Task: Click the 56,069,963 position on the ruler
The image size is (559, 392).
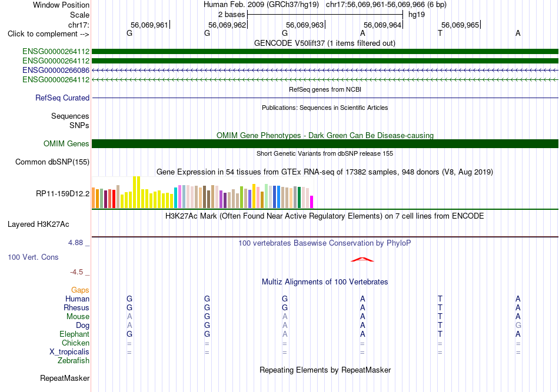Action: [x=304, y=25]
